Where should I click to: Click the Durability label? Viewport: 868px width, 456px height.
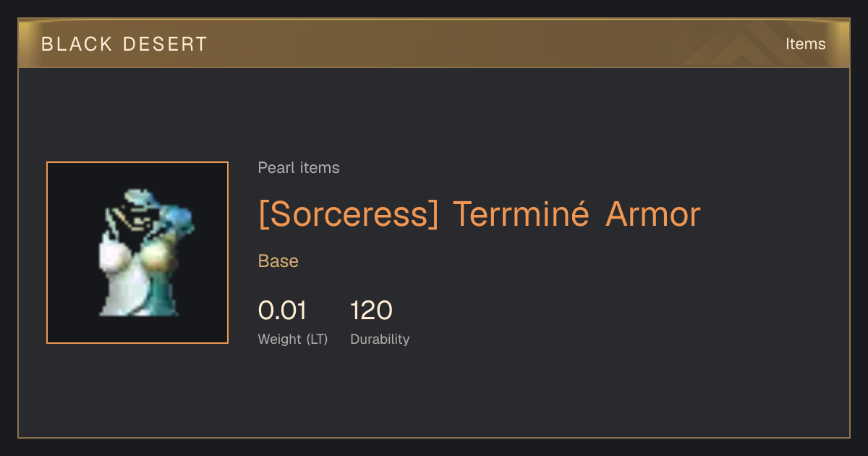click(x=380, y=339)
